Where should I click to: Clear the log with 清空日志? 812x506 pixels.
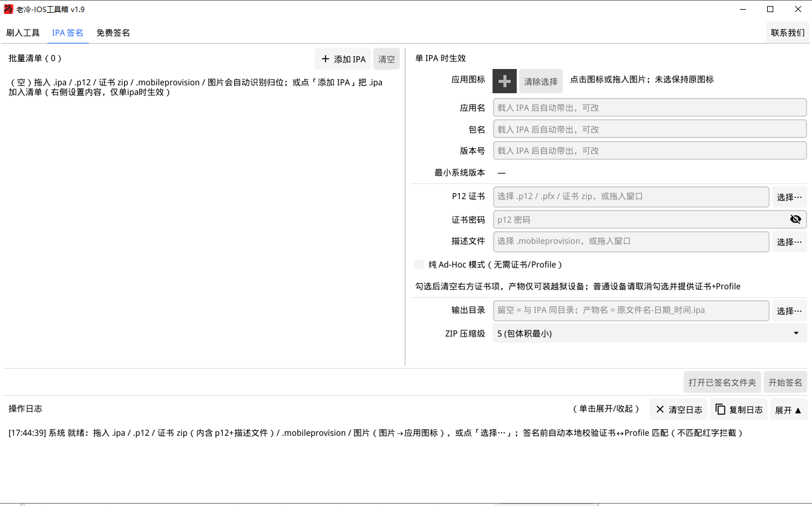pos(678,410)
